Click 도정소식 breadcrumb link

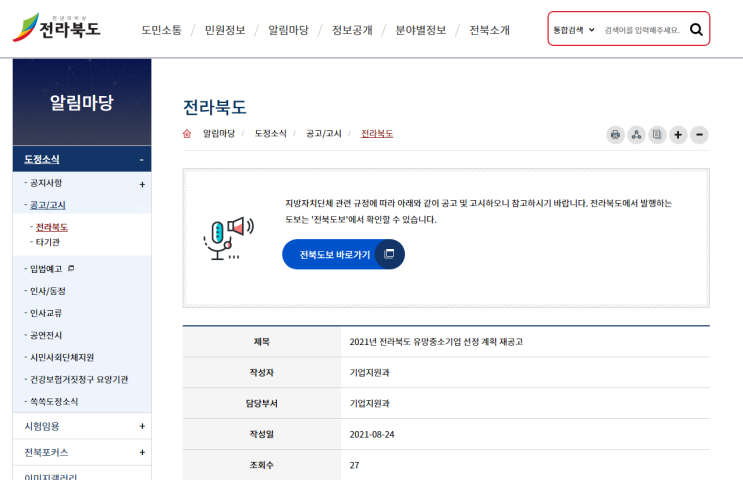270,134
